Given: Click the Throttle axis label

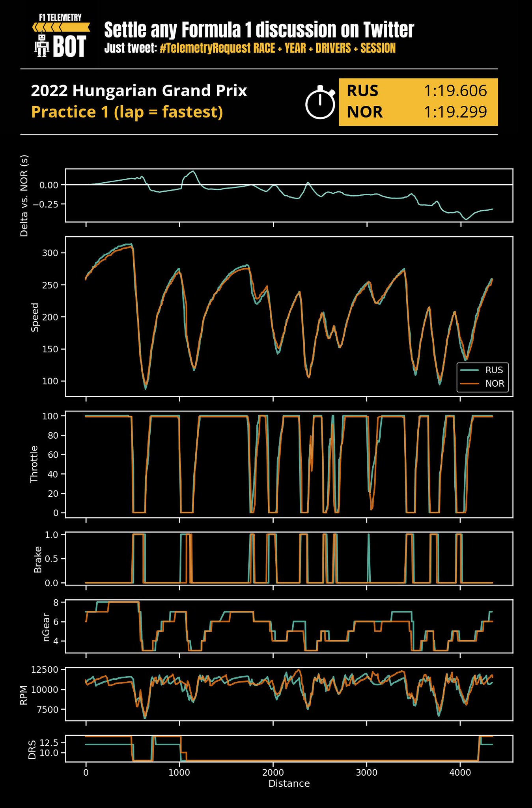Looking at the screenshot, I should point(34,464).
